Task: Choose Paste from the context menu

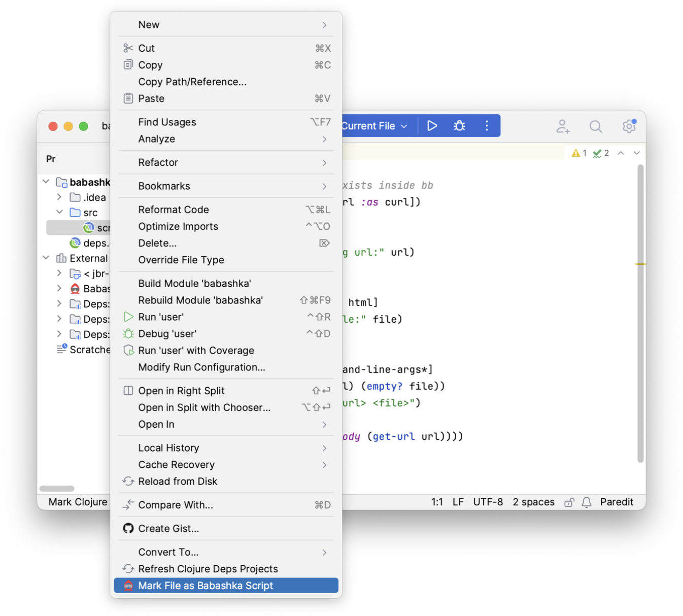Action: pos(226,98)
